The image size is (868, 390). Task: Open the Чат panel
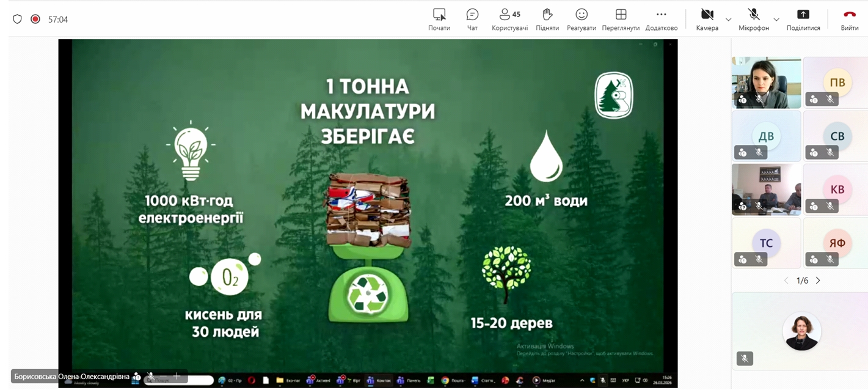472,20
